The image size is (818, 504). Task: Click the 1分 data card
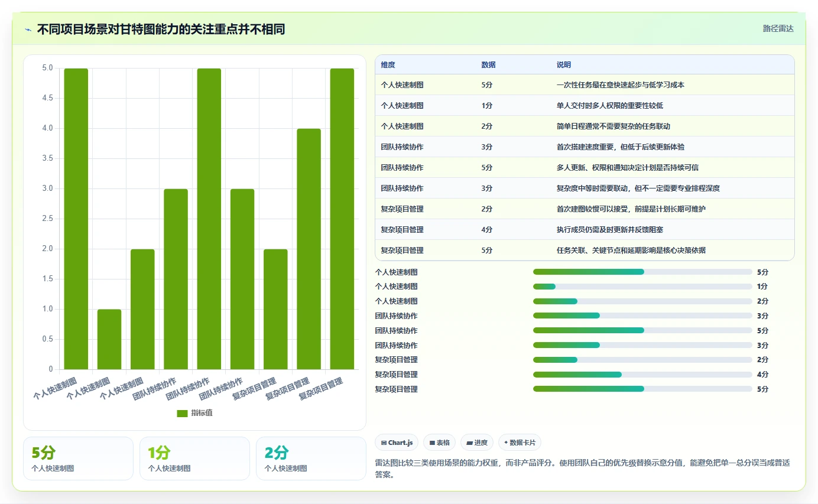[x=194, y=459]
